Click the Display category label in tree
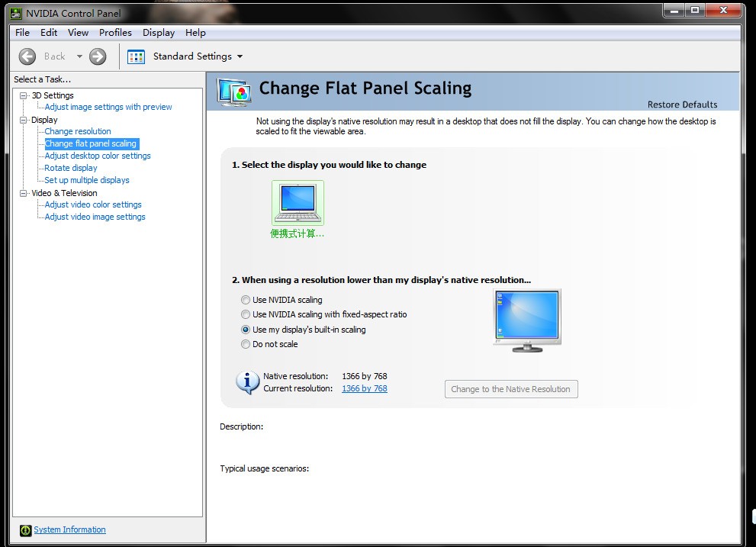This screenshot has height=547, width=756. click(x=44, y=120)
